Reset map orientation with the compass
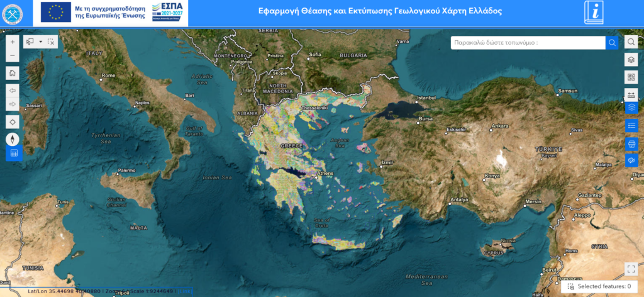This screenshot has height=297, width=644. [13, 139]
